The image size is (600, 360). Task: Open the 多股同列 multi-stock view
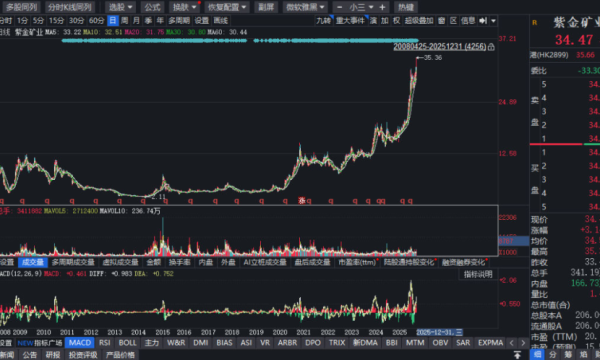click(21, 7)
